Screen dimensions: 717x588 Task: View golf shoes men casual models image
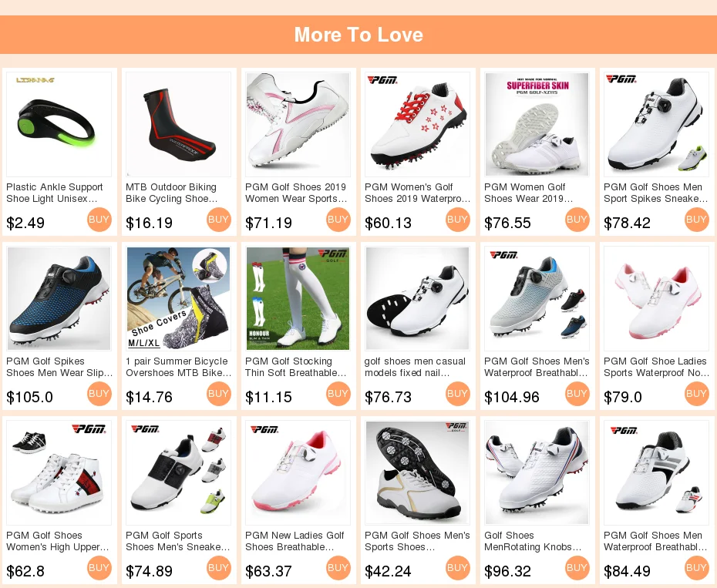click(x=417, y=298)
